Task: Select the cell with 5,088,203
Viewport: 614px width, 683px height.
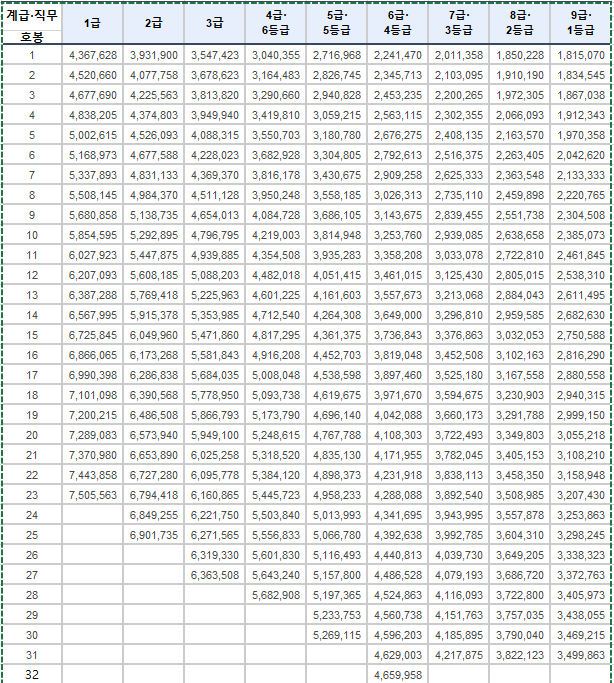Action: 214,276
